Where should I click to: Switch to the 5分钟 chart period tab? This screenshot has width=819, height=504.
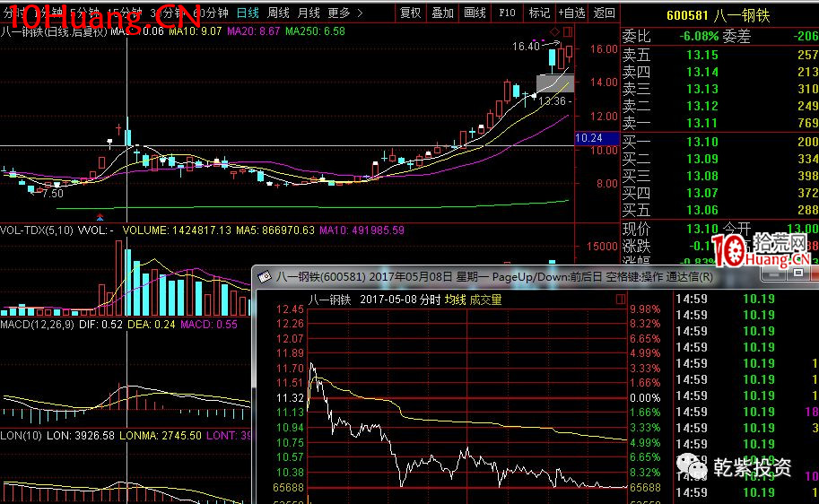(84, 13)
